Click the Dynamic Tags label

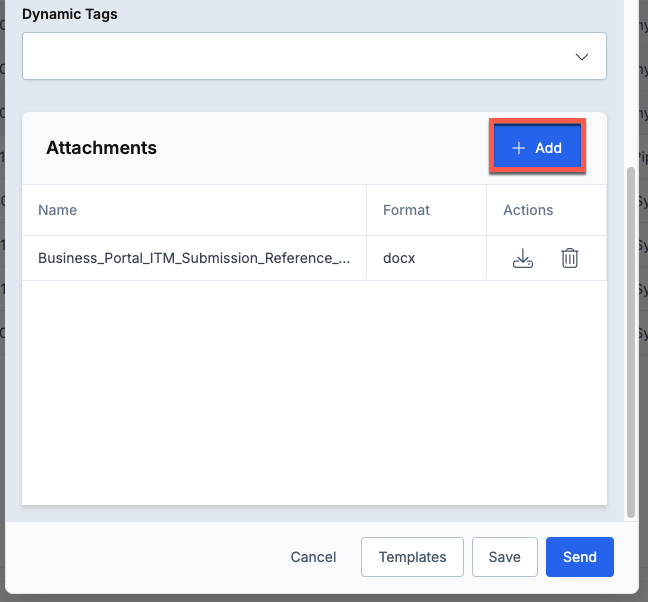pos(69,14)
